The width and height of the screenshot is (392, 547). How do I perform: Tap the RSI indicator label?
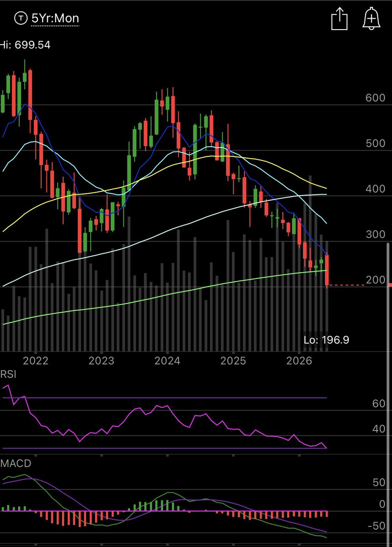pyautogui.click(x=9, y=375)
